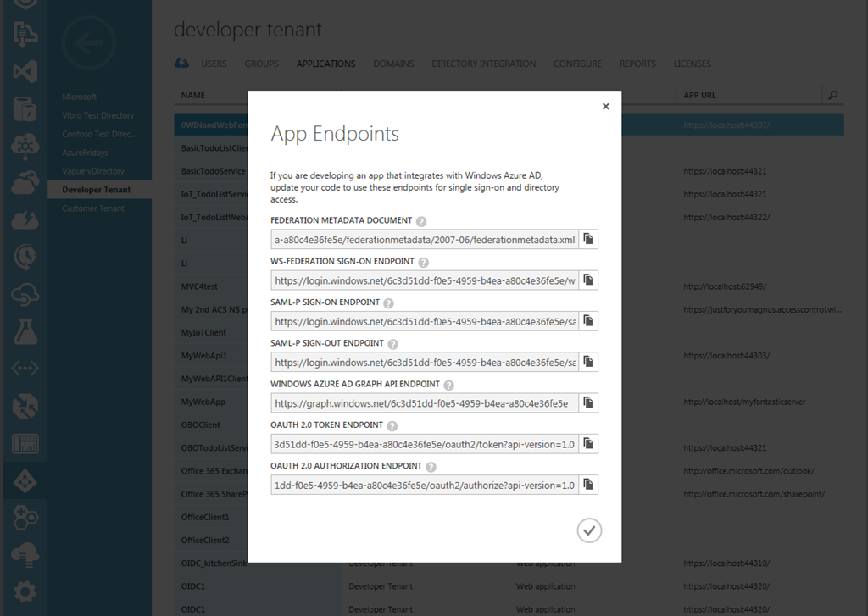Open help for OAuth 2.0 Authorization Endpoint
Image resolution: width=868 pixels, height=616 pixels.
pyautogui.click(x=431, y=467)
